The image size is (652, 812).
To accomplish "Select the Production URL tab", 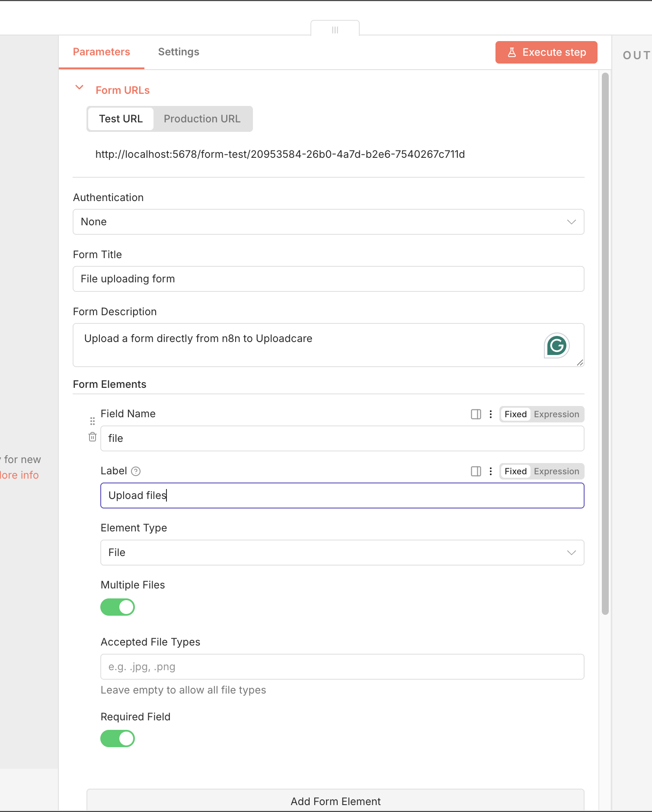I will tap(202, 119).
